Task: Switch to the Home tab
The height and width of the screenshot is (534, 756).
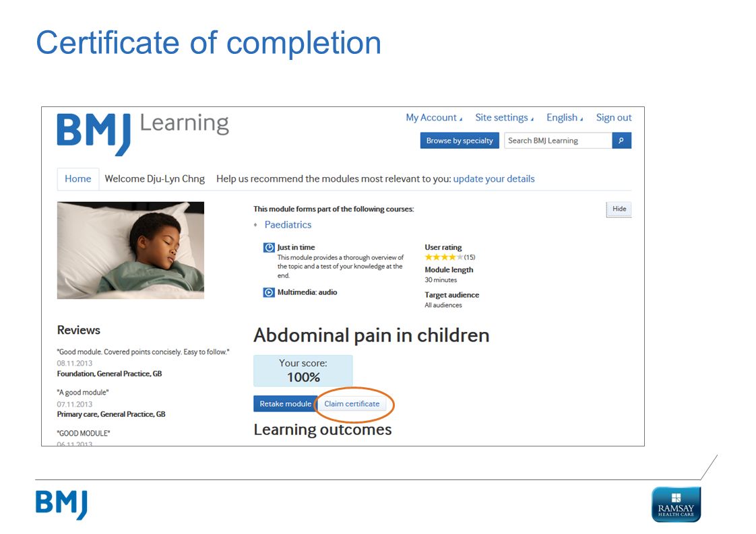Action: click(78, 179)
